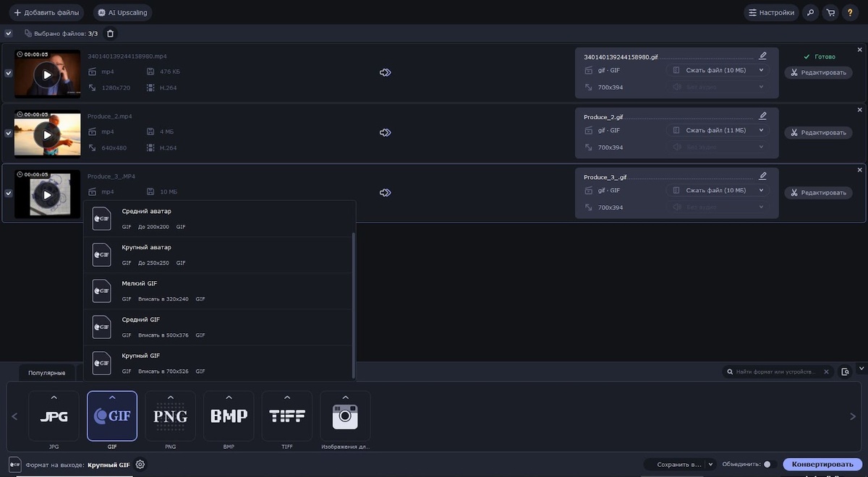Open Сжать файл (11 МБ) dropdown for Produce_2.gif
This screenshot has height=477, width=868.
[717, 130]
